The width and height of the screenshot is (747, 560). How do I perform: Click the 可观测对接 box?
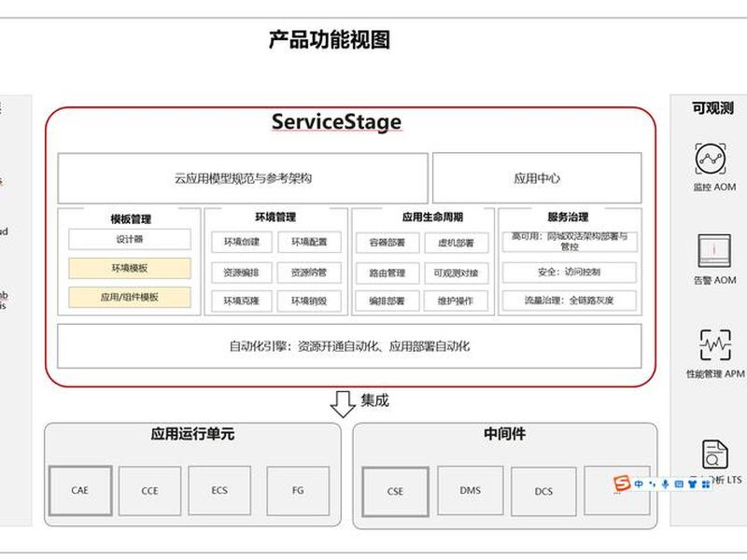pos(457,273)
